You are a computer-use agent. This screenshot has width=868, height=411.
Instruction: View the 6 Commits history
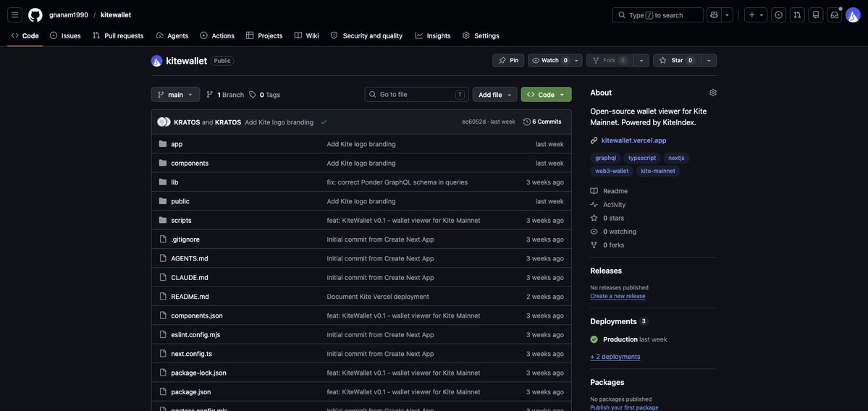pyautogui.click(x=542, y=122)
